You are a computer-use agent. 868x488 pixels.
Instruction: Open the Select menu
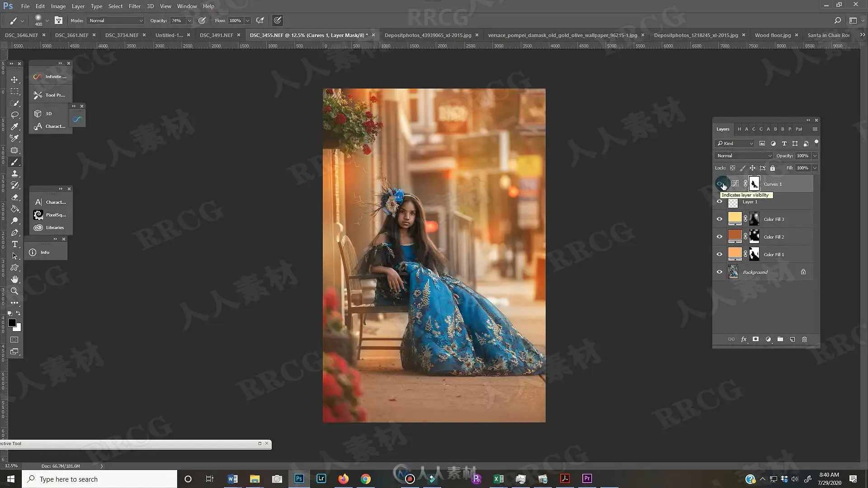[115, 6]
